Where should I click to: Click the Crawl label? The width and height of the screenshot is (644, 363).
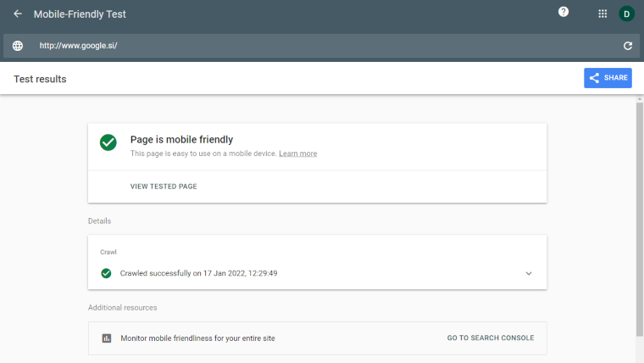click(x=108, y=252)
